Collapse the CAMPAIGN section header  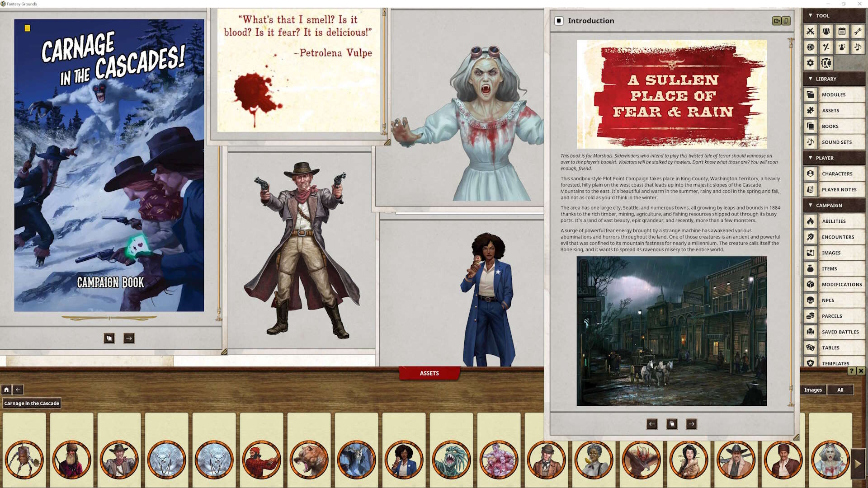810,205
